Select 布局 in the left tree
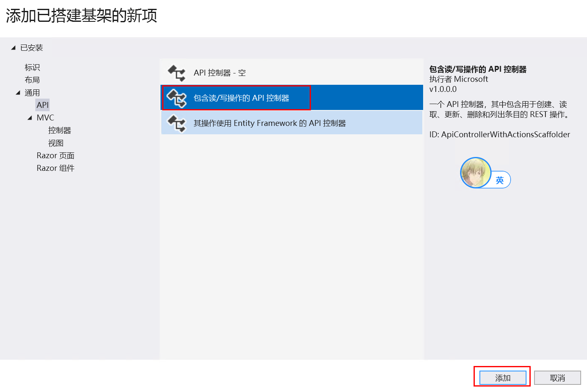 click(x=32, y=80)
